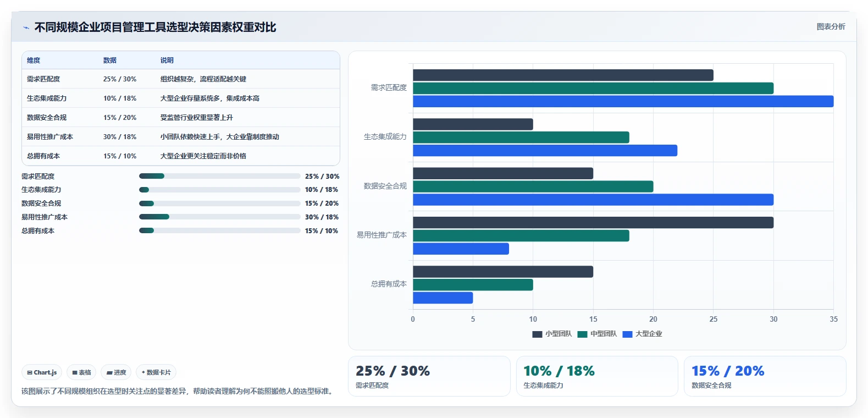This screenshot has height=418, width=868.
Task: Click the chart heading 不同规模企业项目管理工具选型决策因素权重对比
Action: 155,28
